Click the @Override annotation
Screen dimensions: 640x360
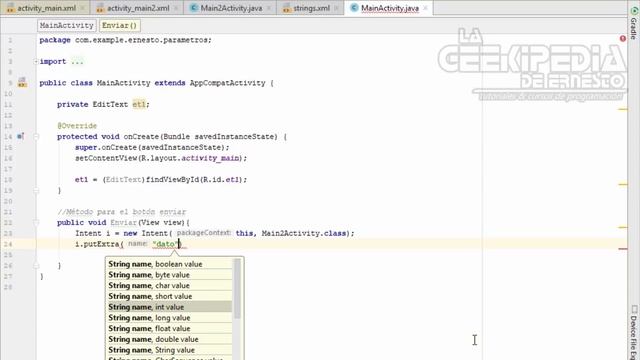click(x=77, y=126)
